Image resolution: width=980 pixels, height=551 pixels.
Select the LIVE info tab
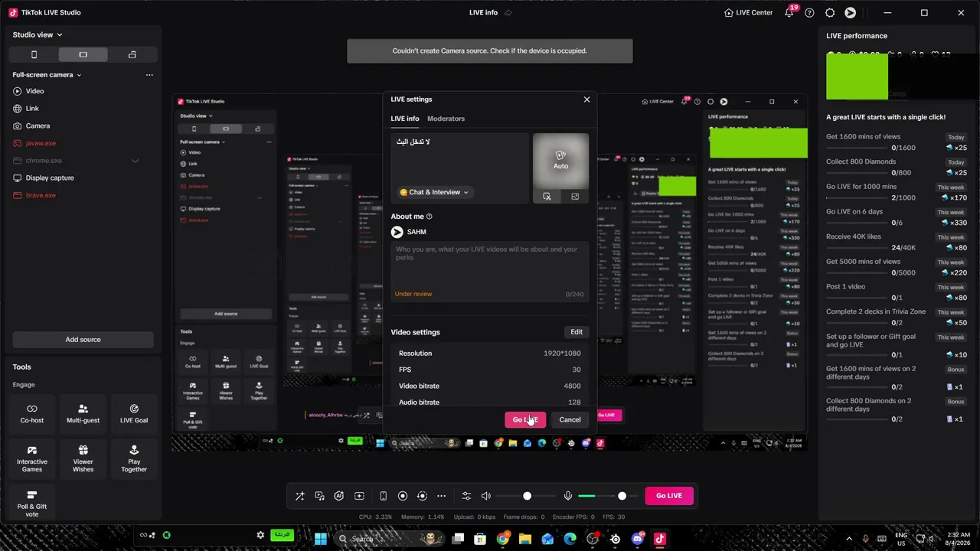click(x=405, y=119)
